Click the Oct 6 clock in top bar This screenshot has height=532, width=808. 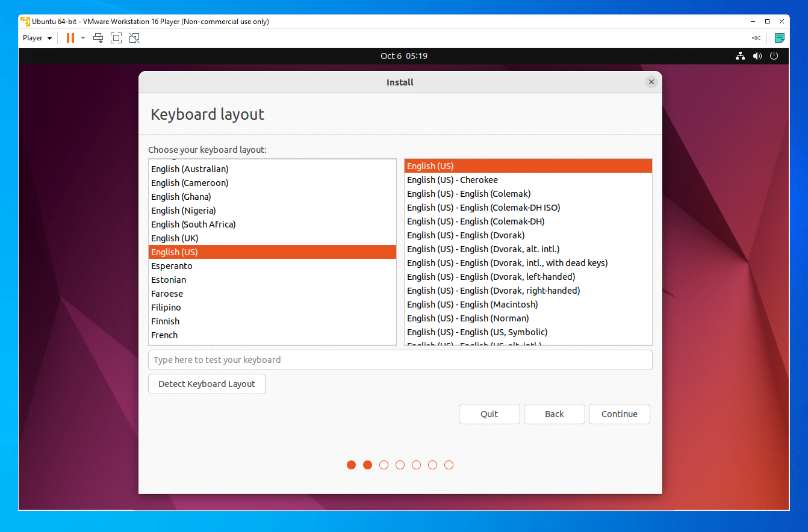(404, 55)
